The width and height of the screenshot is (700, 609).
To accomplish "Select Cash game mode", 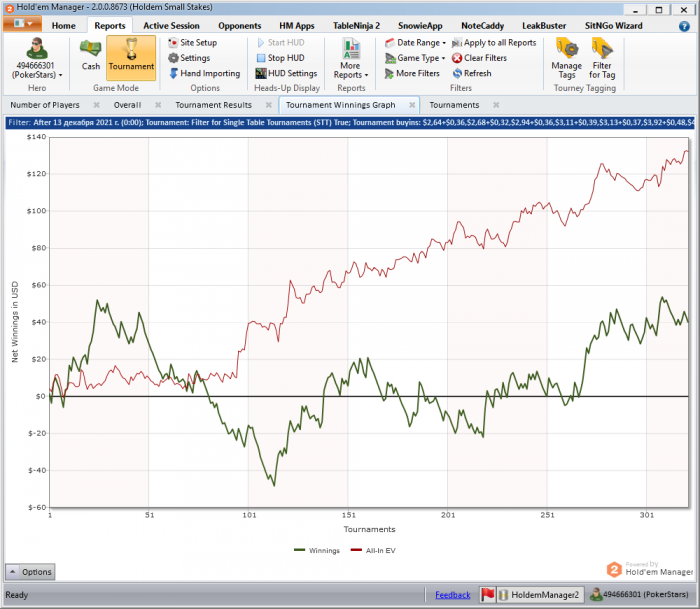I will pyautogui.click(x=91, y=55).
